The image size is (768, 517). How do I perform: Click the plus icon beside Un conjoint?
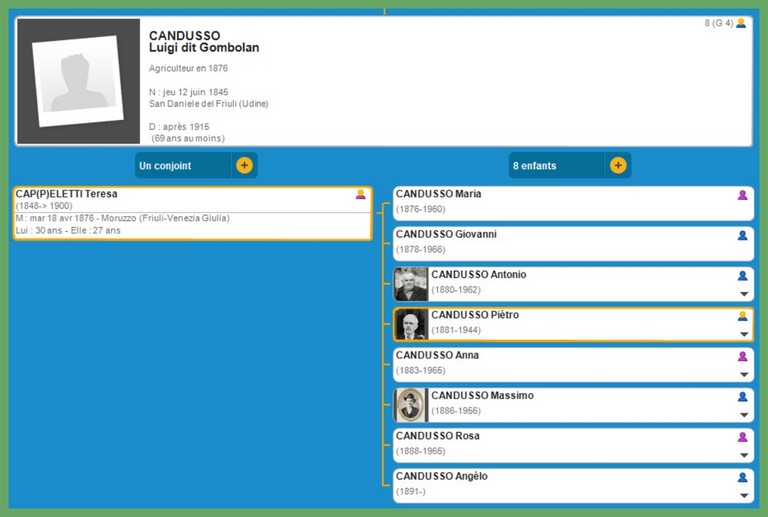[x=244, y=165]
